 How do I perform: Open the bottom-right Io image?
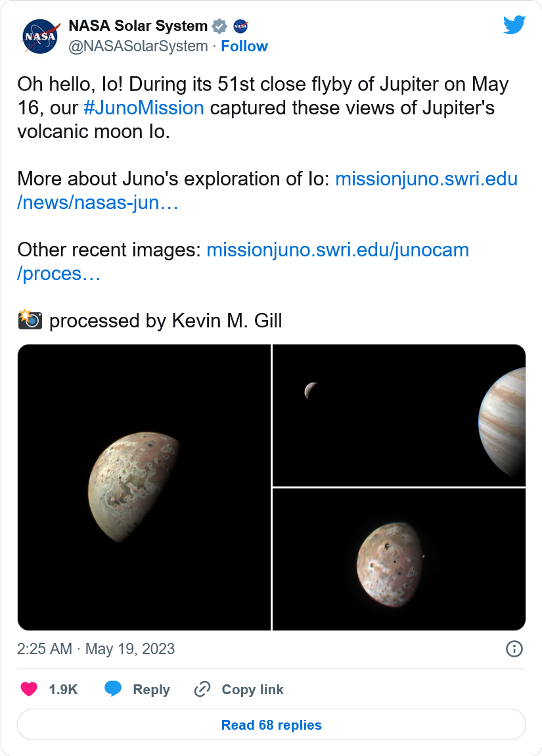[x=399, y=559]
